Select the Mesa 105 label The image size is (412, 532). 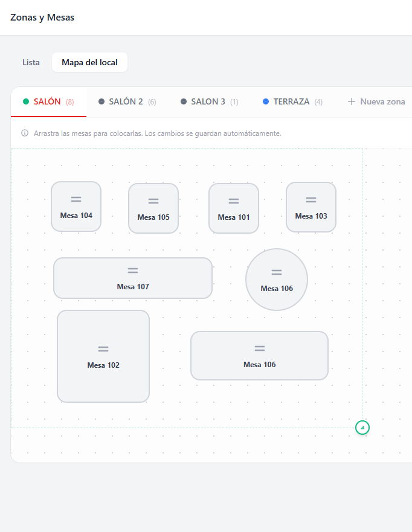click(x=153, y=217)
